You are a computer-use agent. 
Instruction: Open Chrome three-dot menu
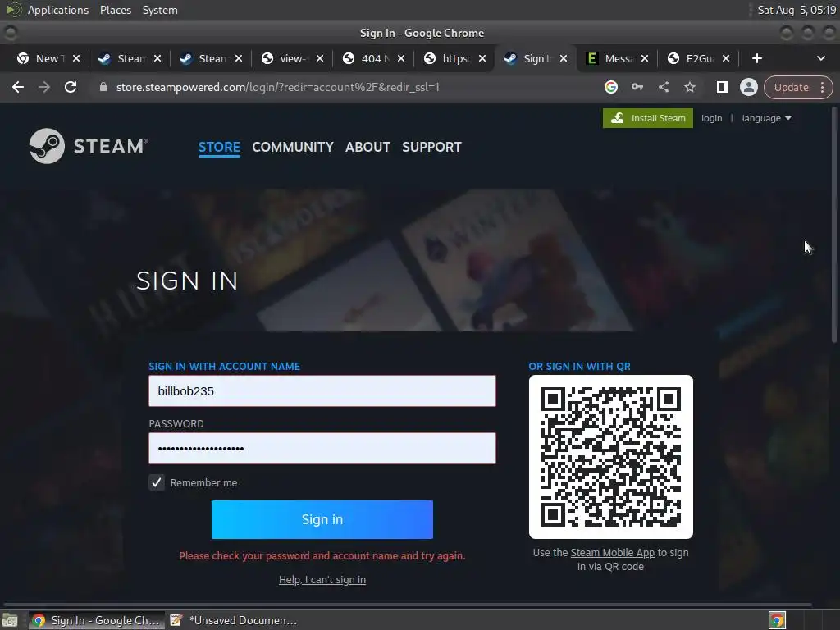click(x=822, y=87)
